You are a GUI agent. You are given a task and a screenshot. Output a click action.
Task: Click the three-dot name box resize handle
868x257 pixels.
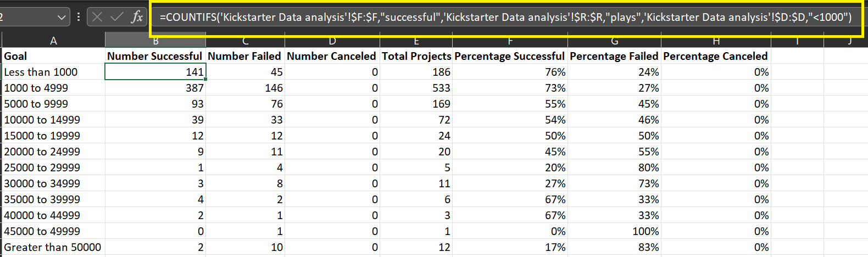(x=79, y=17)
